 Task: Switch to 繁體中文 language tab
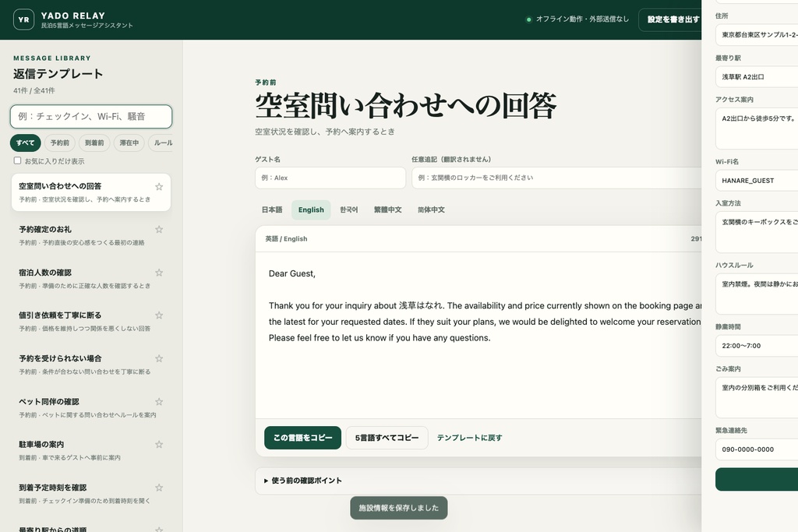click(388, 210)
